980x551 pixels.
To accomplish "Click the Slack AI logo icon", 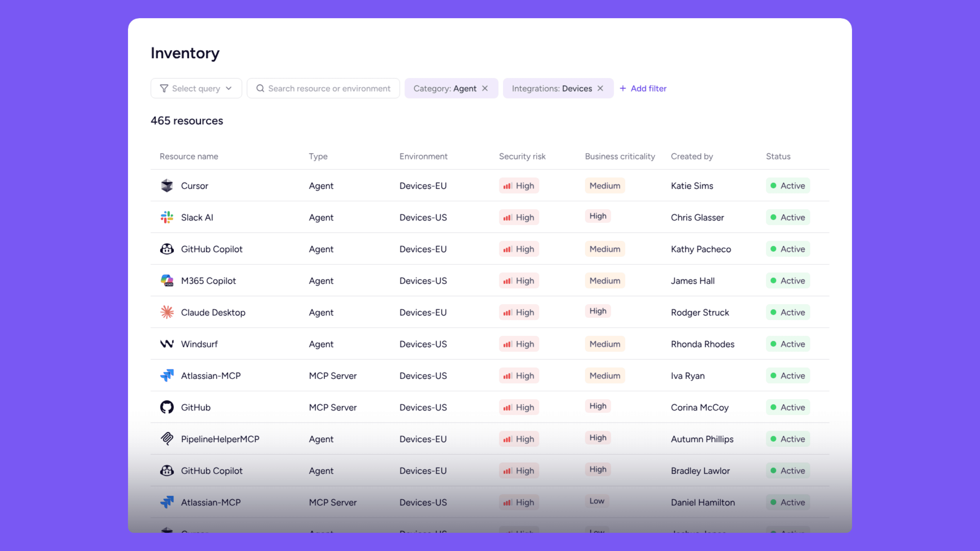I will point(167,217).
